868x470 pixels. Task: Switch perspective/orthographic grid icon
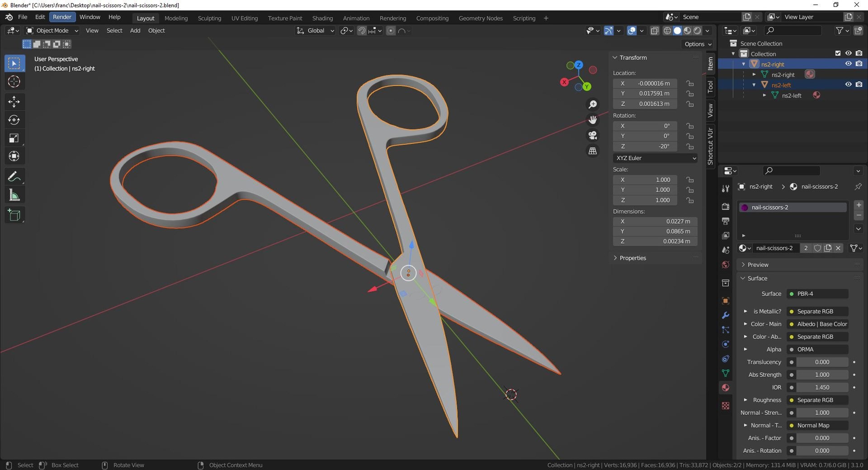pos(592,151)
